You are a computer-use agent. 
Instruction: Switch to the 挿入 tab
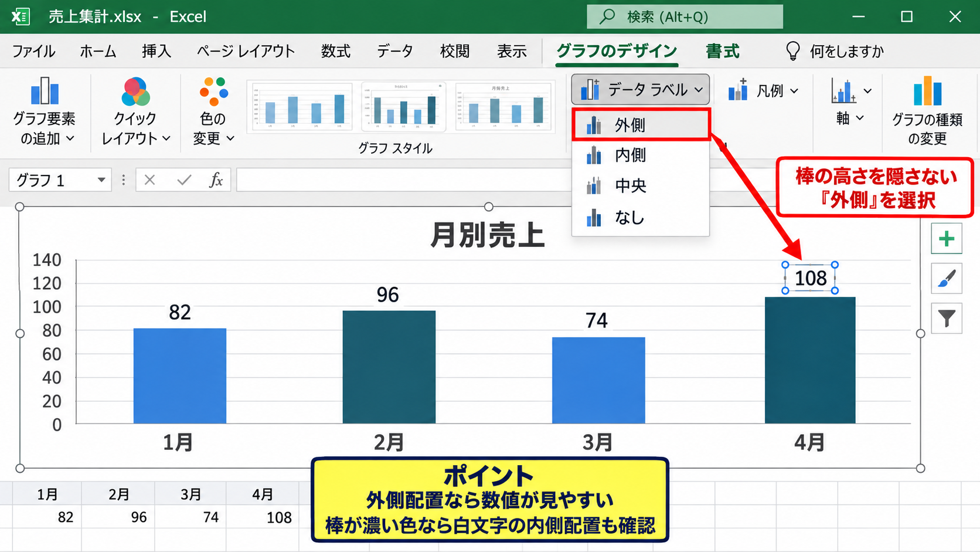[156, 51]
